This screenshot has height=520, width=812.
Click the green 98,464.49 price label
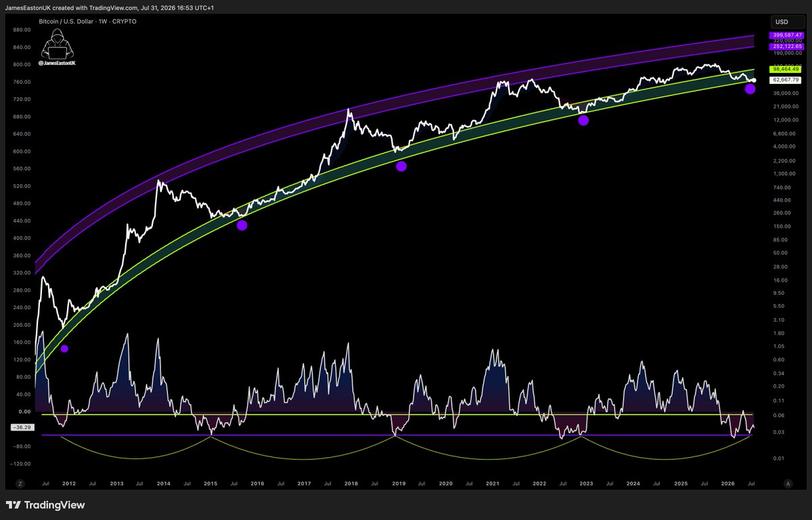pos(786,69)
